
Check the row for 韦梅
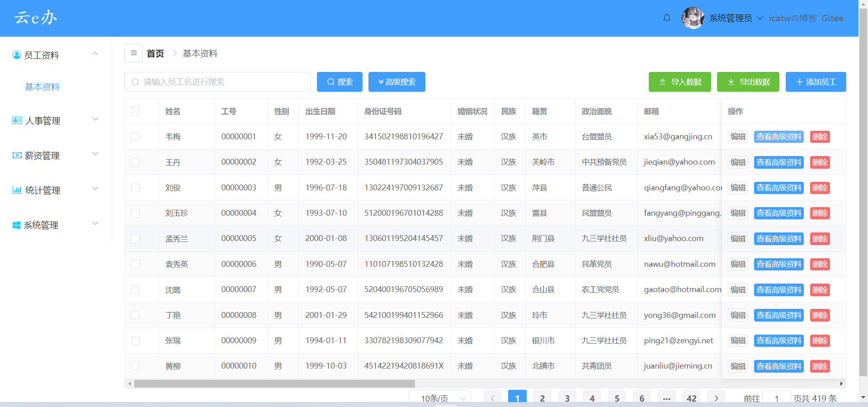point(135,137)
